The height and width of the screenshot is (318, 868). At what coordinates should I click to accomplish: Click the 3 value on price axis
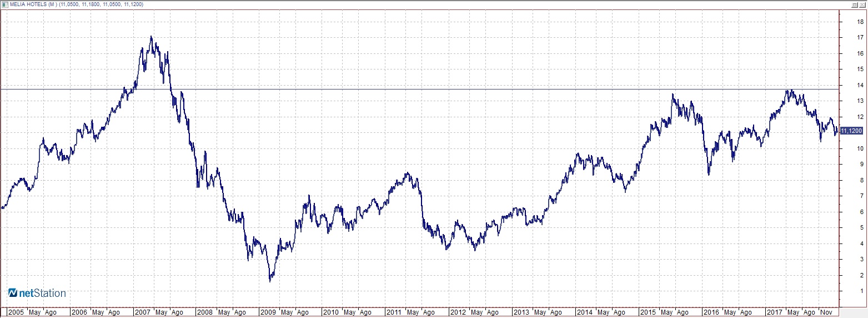pos(861,260)
